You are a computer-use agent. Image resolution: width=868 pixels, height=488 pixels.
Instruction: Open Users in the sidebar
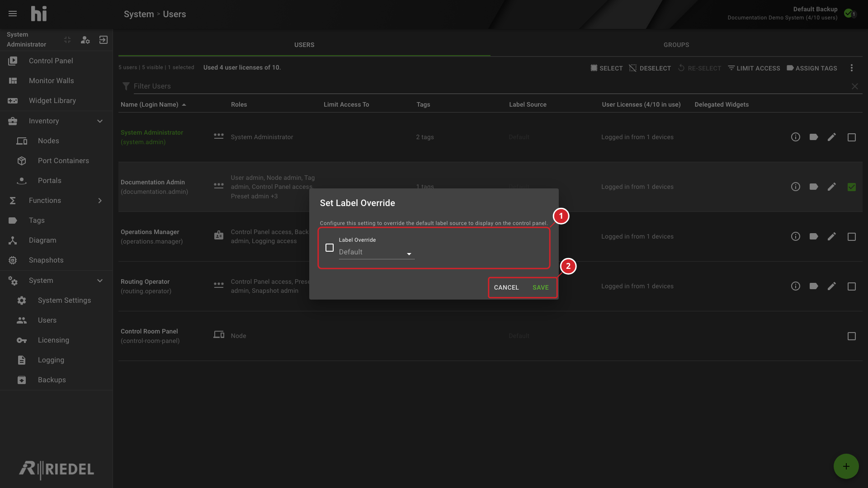point(56,320)
